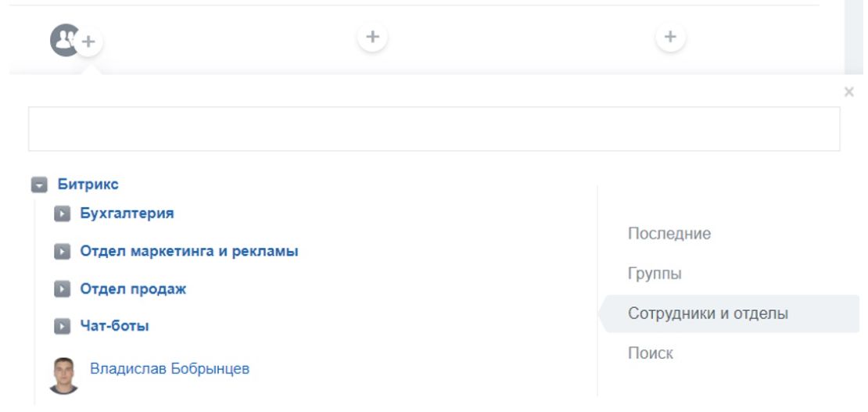Expand the Чат-боты department arrow
Screen dimensions: 868x412
coord(62,326)
